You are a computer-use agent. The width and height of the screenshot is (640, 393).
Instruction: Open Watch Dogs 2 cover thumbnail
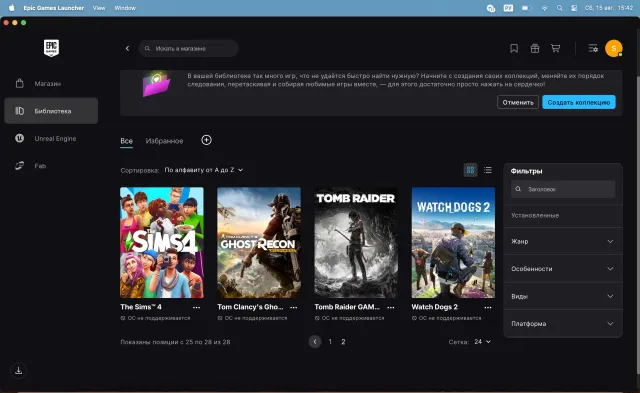coord(453,242)
